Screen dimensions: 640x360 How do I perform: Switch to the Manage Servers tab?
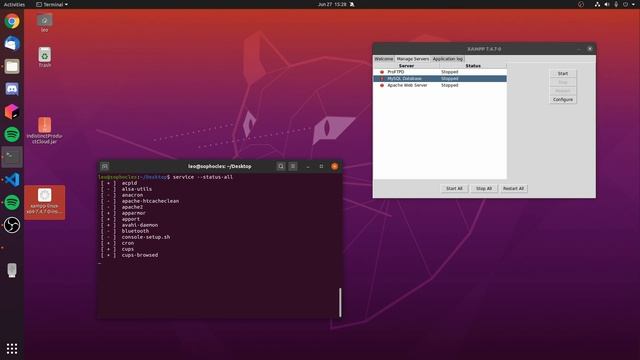coord(413,59)
